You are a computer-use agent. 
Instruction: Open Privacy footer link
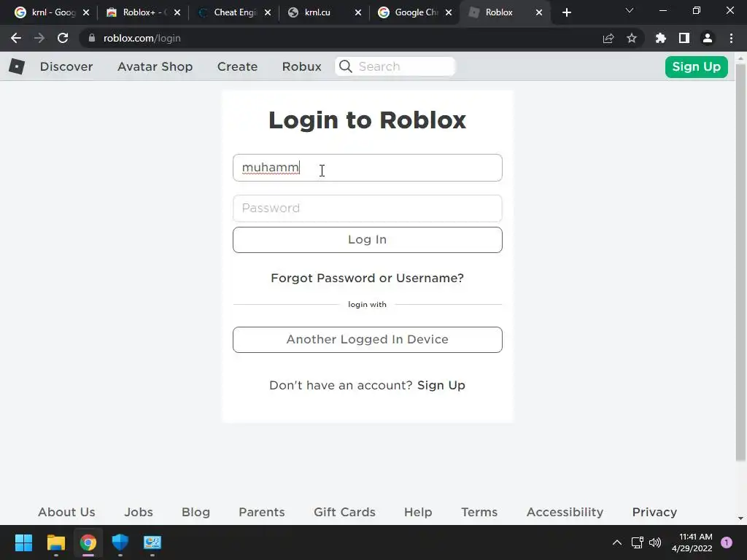pyautogui.click(x=654, y=512)
